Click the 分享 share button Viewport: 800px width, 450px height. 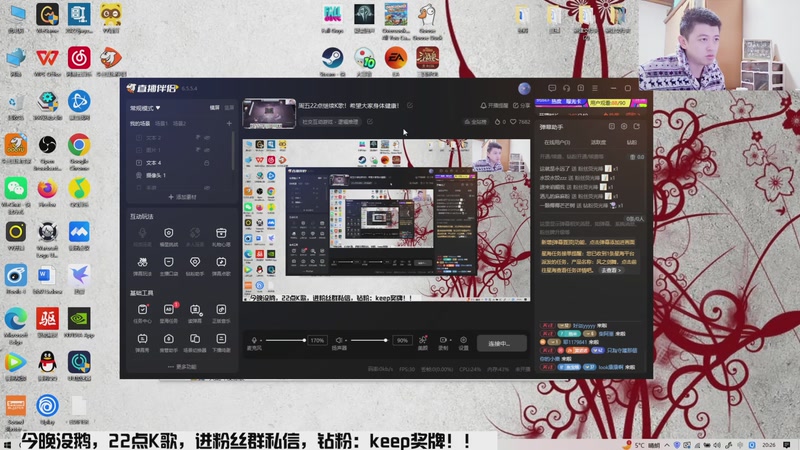click(521, 106)
